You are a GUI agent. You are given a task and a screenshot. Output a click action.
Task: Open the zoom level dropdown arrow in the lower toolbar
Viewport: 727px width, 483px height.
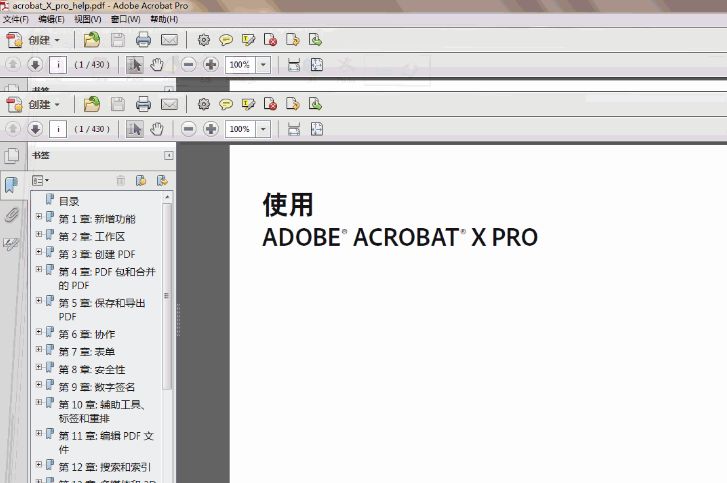click(263, 129)
